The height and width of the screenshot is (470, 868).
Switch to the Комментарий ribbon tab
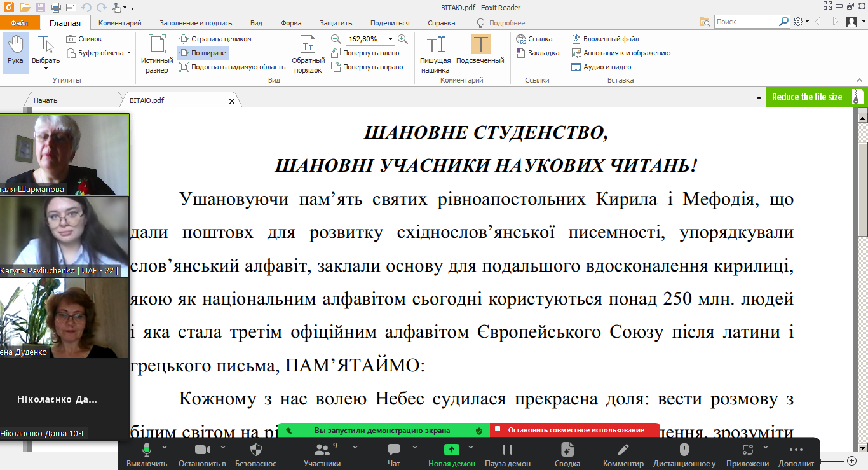pyautogui.click(x=119, y=23)
